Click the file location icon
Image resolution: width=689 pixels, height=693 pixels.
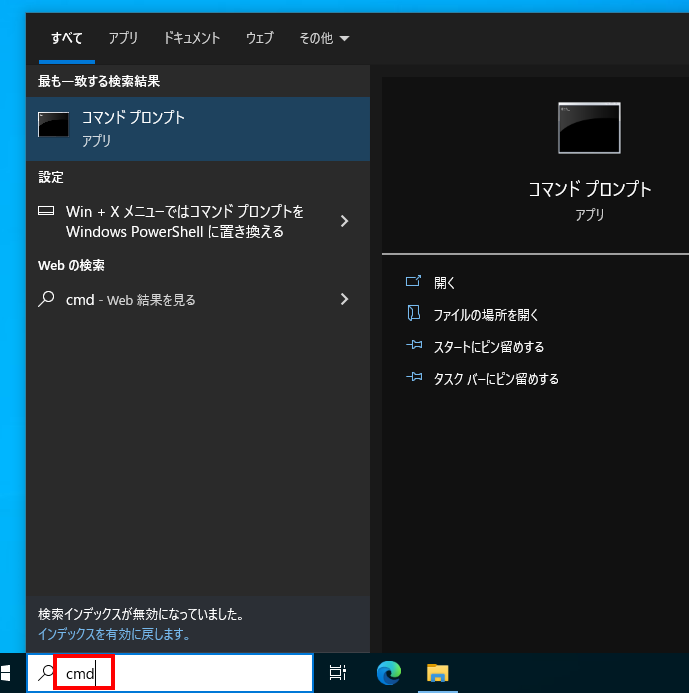click(414, 313)
